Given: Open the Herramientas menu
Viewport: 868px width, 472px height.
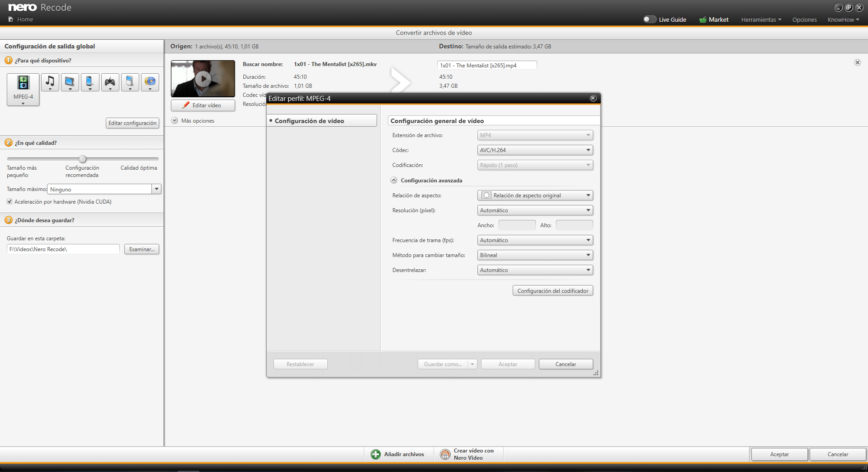Looking at the screenshot, I should [x=761, y=19].
